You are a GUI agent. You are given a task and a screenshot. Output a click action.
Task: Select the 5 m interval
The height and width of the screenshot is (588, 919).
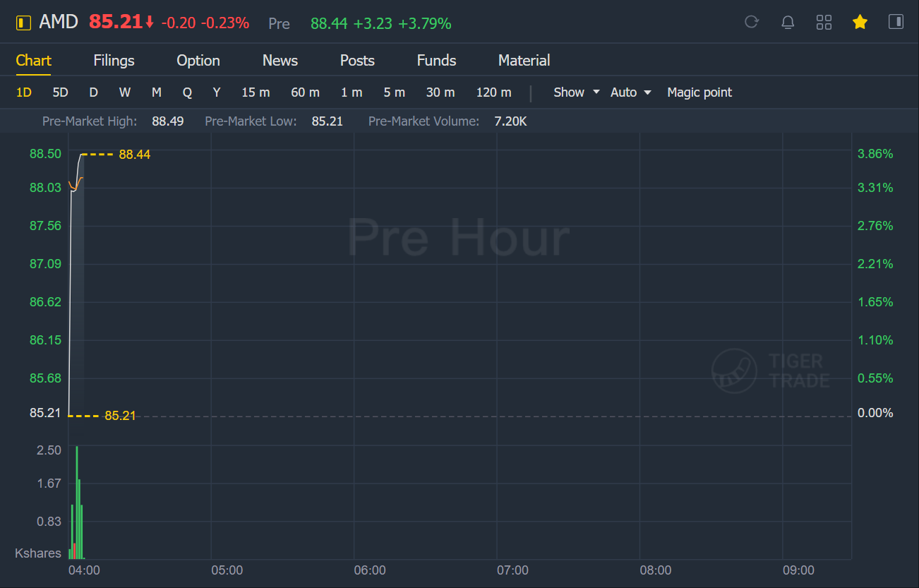pyautogui.click(x=395, y=92)
